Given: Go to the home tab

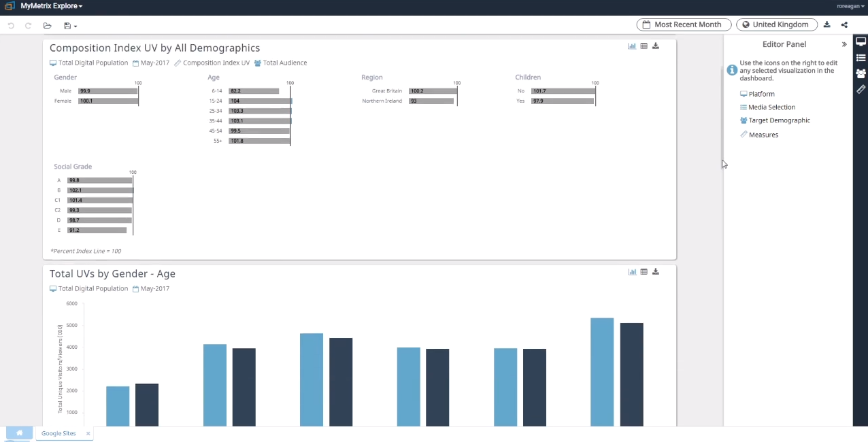Looking at the screenshot, I should click(x=19, y=433).
